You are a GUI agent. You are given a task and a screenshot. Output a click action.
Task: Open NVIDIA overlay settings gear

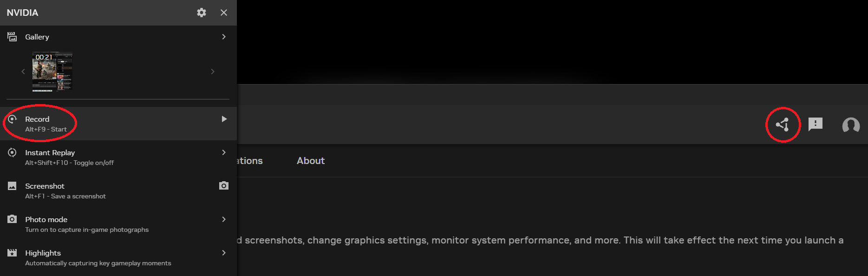(x=201, y=13)
